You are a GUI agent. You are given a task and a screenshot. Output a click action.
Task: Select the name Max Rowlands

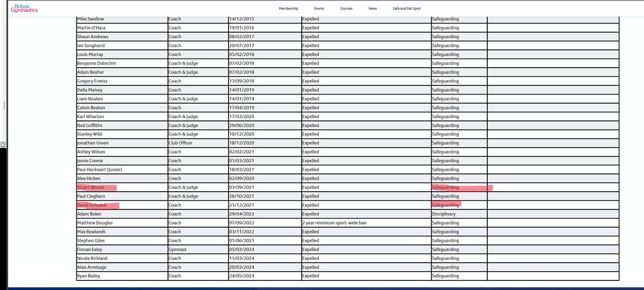click(x=92, y=231)
